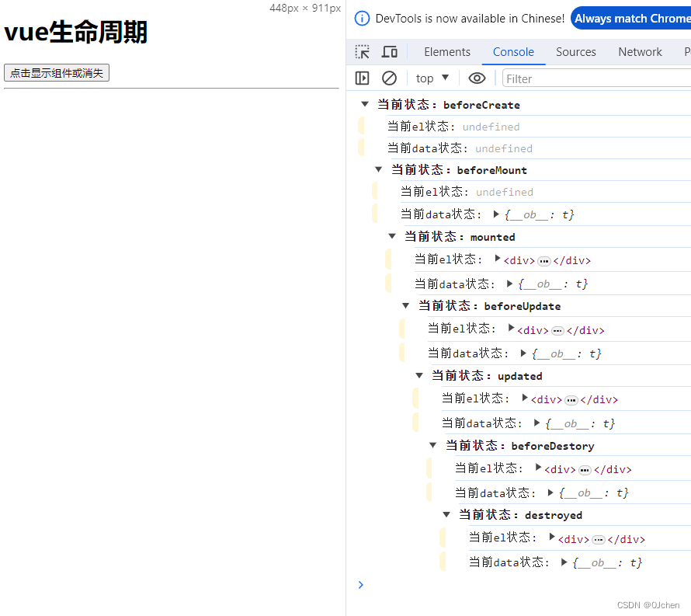Screen dimensions: 691x616
Task: Collapse the updated log group
Action: tap(419, 376)
